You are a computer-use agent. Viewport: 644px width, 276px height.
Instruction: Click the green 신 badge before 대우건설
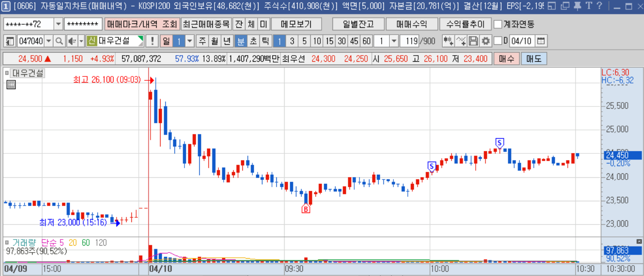pos(91,41)
